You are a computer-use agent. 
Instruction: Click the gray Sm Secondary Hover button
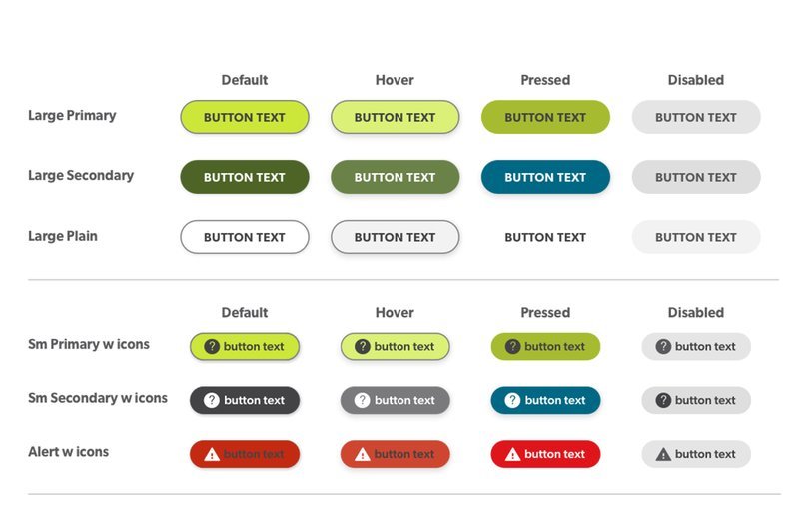point(395,400)
